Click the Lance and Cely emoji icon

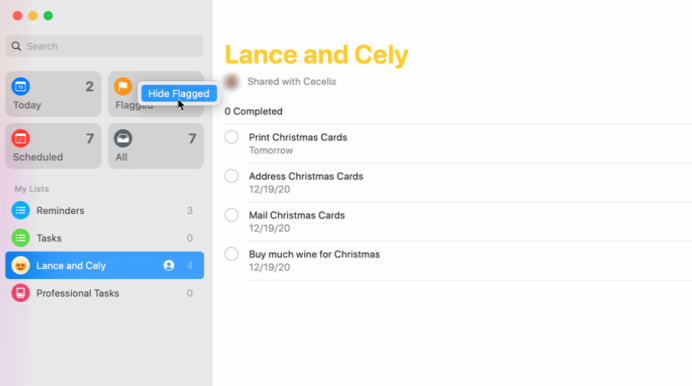pos(21,266)
